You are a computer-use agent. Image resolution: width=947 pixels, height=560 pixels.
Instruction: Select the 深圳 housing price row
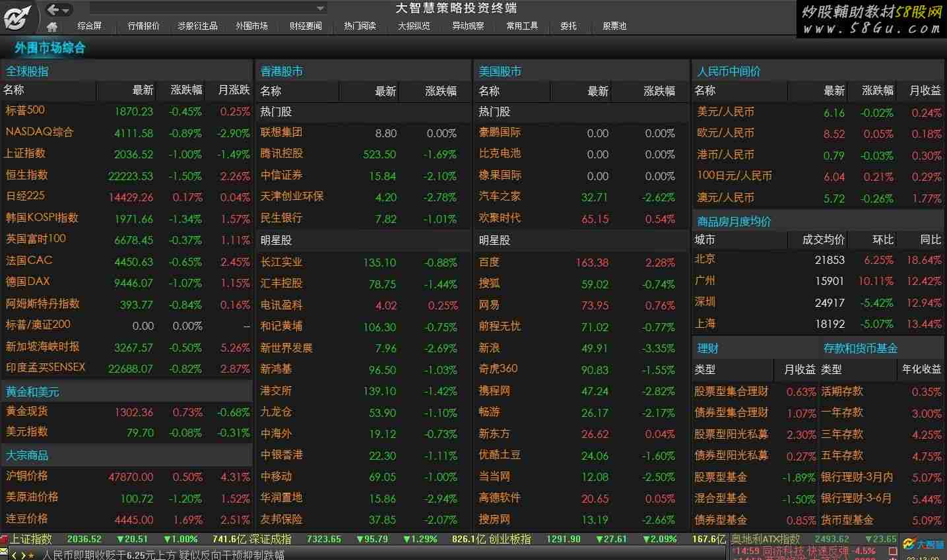818,302
